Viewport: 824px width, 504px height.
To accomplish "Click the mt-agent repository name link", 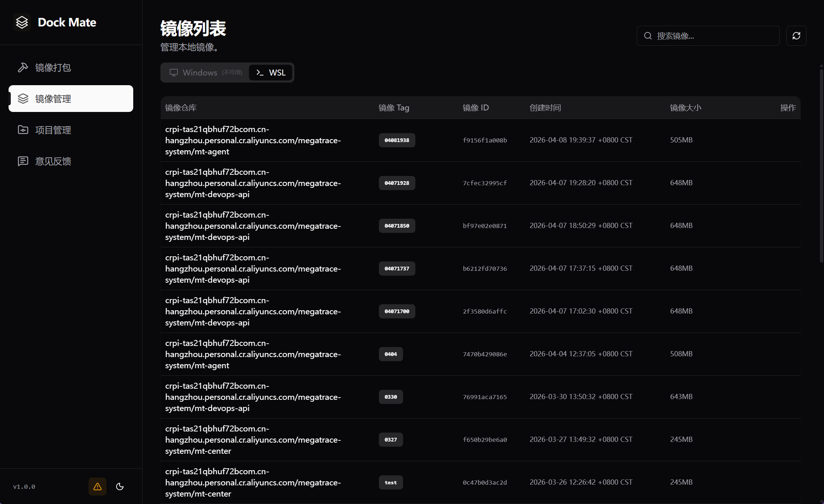I will tap(253, 140).
